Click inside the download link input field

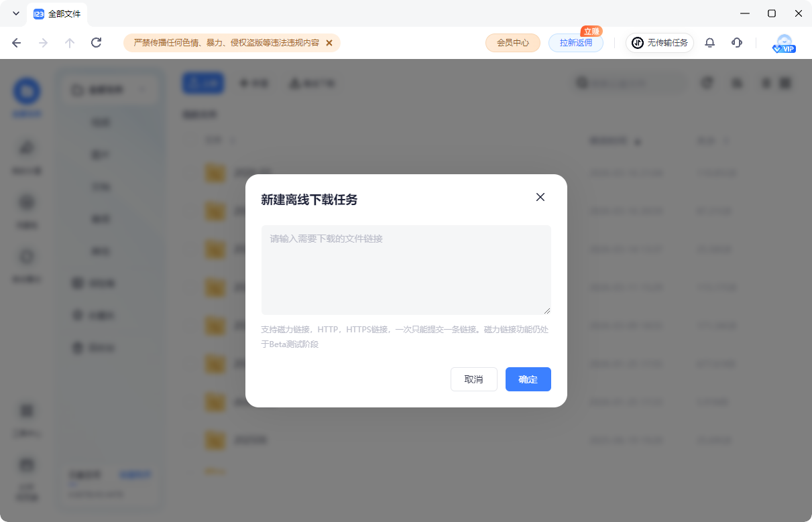[x=406, y=269]
